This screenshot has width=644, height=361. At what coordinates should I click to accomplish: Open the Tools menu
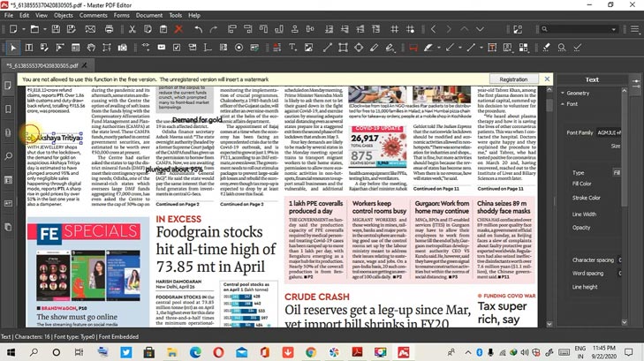click(176, 15)
